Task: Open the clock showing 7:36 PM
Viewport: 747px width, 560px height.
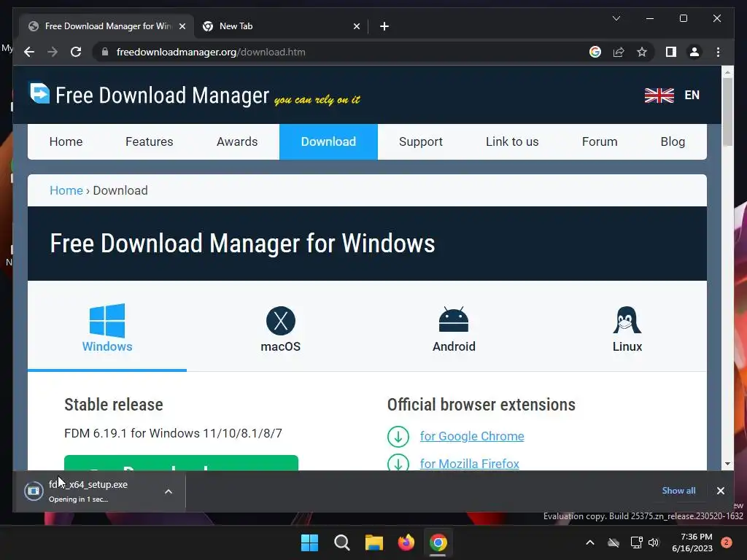Action: [x=692, y=542]
